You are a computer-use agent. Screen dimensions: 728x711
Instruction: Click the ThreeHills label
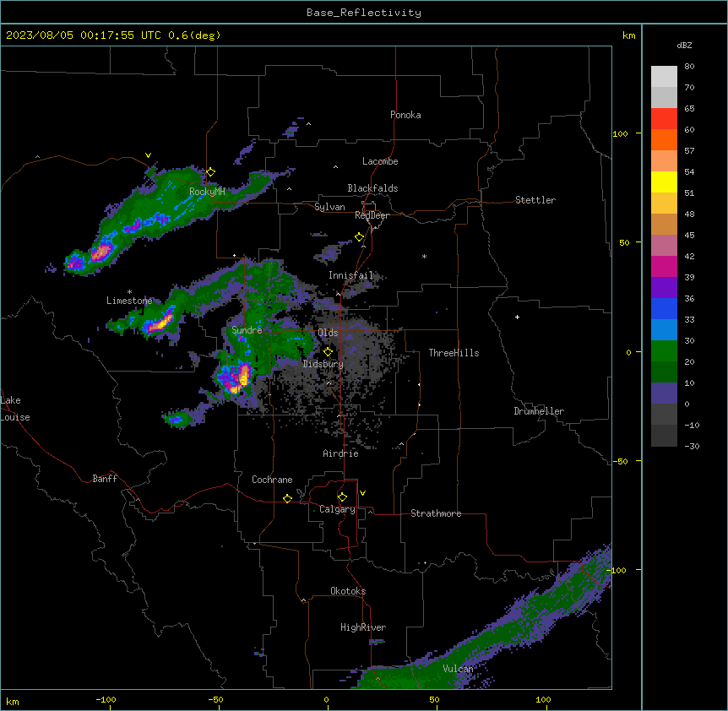click(454, 353)
